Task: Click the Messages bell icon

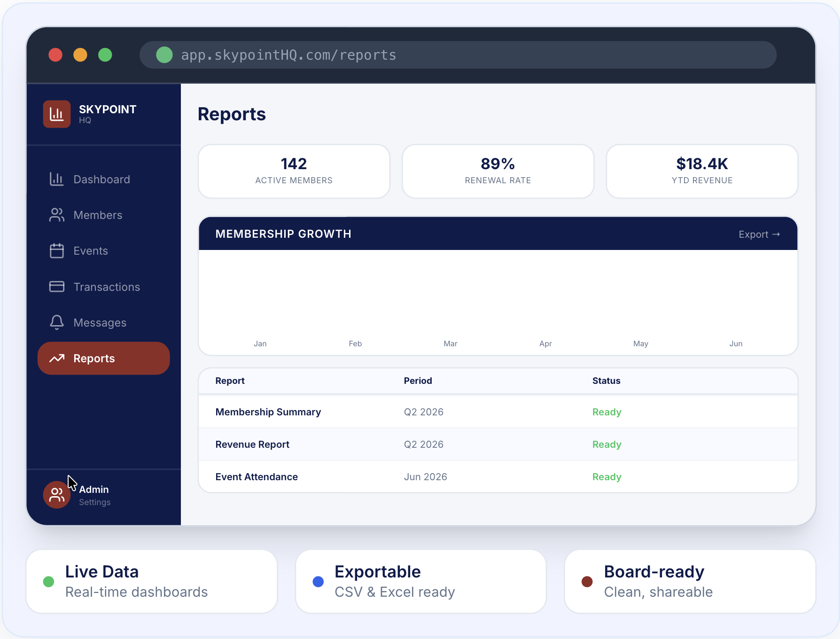Action: point(56,322)
